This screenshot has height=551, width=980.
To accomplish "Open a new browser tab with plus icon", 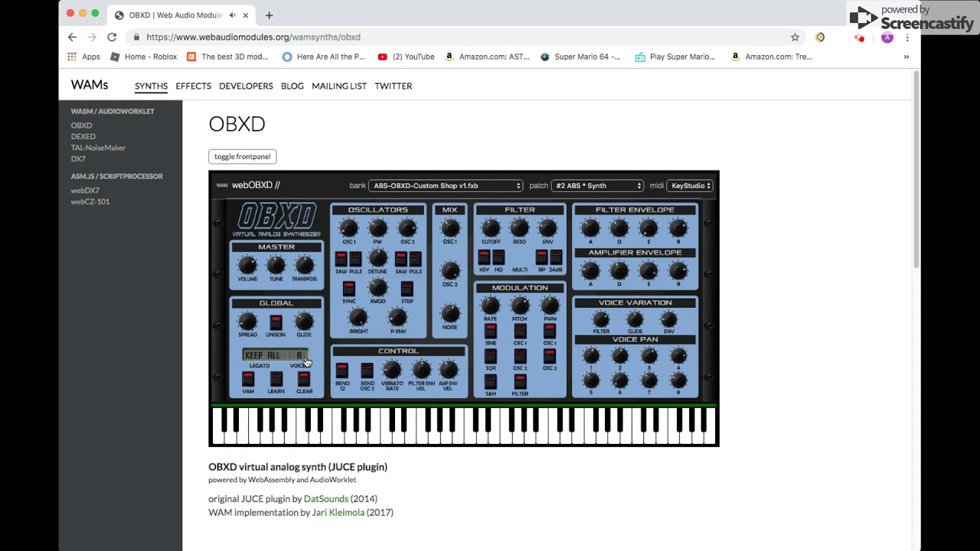I will pyautogui.click(x=269, y=15).
